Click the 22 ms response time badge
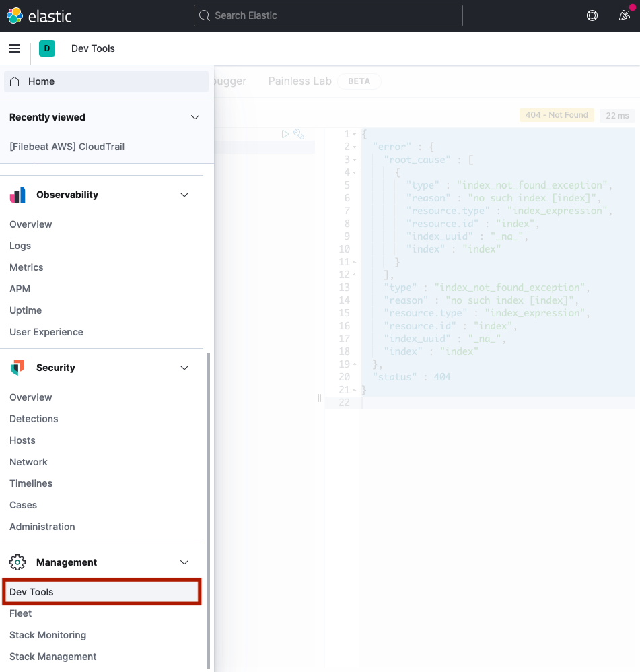The width and height of the screenshot is (640, 672). pos(617,115)
